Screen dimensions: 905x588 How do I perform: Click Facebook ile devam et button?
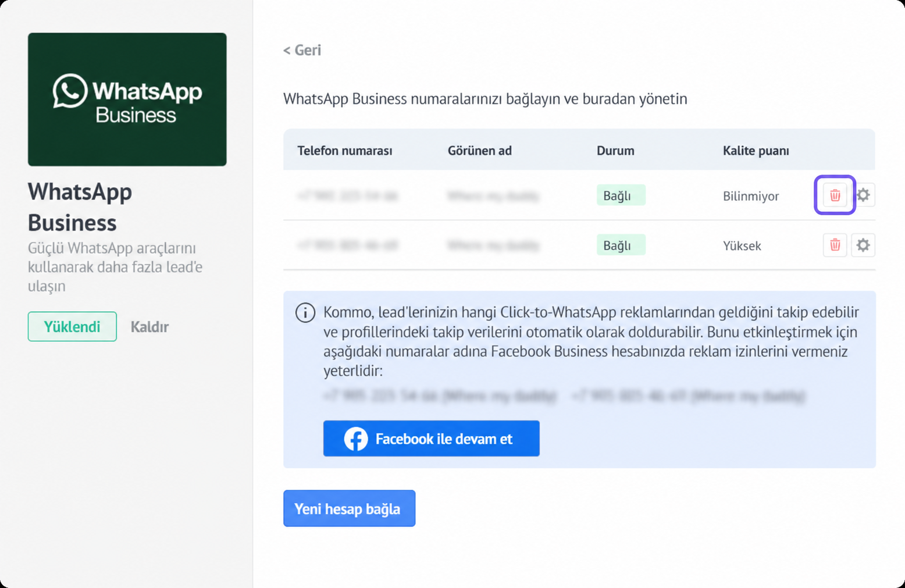(432, 439)
